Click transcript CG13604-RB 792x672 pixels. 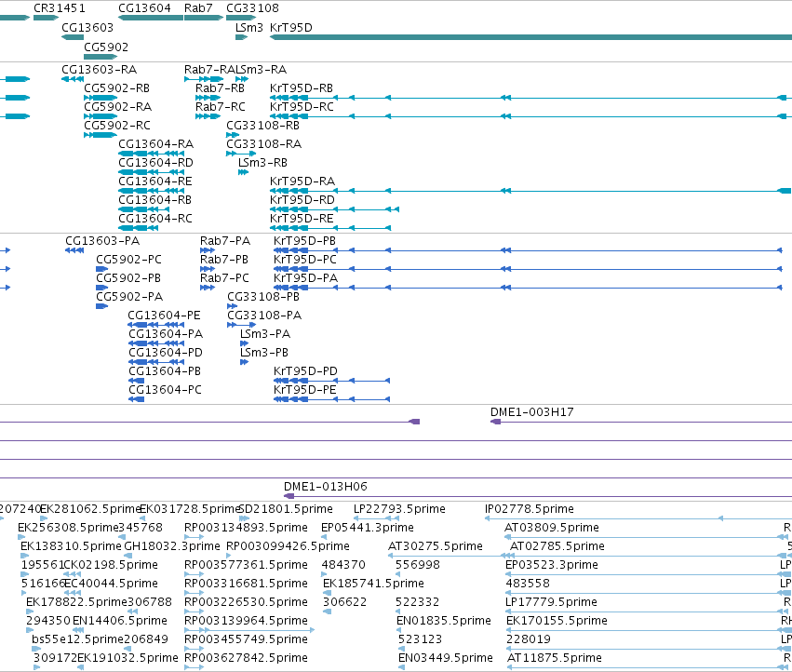point(155,200)
